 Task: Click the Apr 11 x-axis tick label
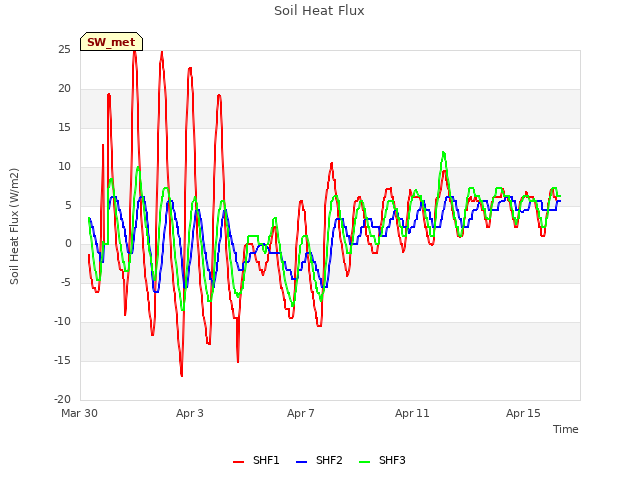412,413
